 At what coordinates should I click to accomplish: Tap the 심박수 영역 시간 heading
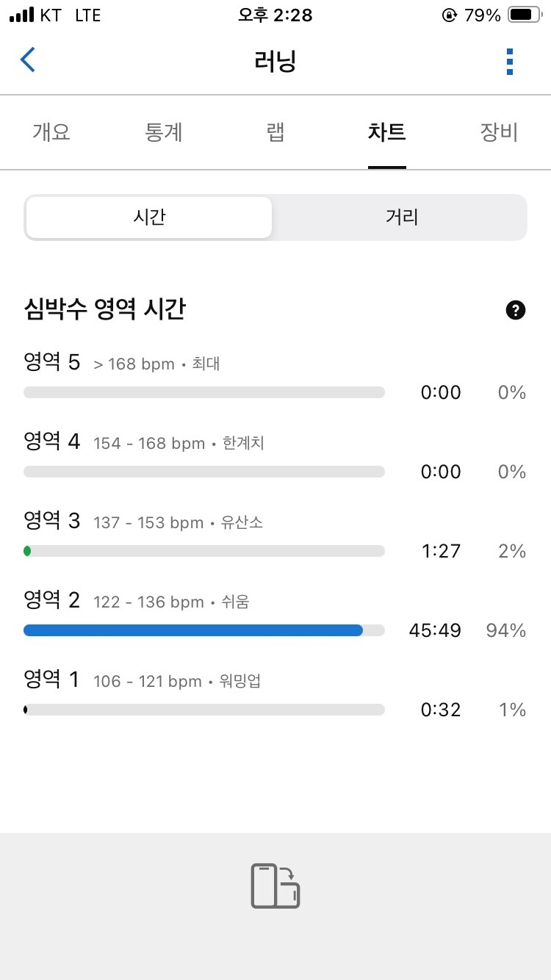[x=104, y=310]
